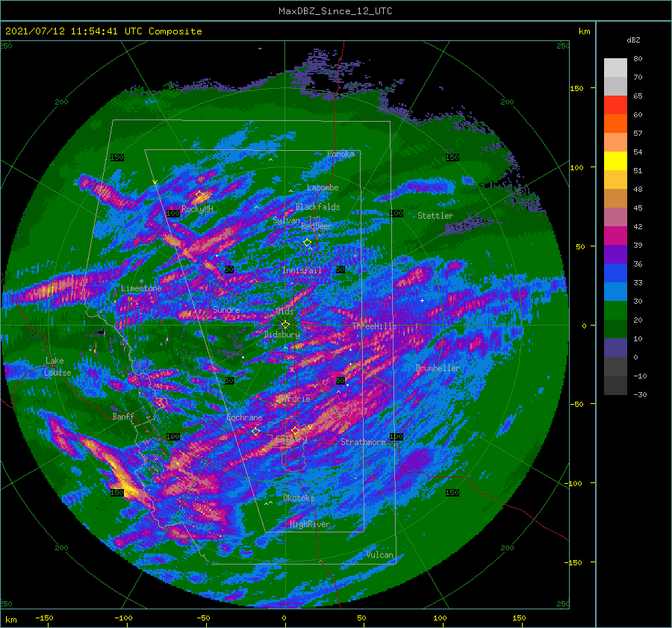Click the Strathmore town label

363,442
